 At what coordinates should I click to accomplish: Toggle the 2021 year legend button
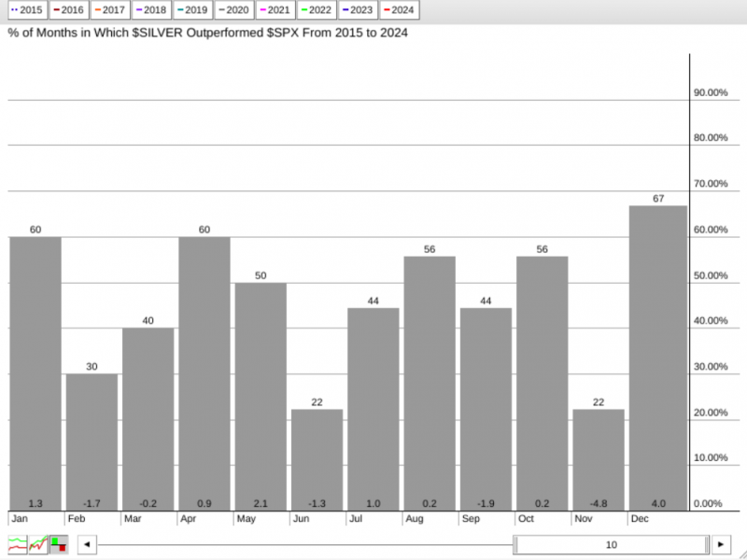click(275, 10)
